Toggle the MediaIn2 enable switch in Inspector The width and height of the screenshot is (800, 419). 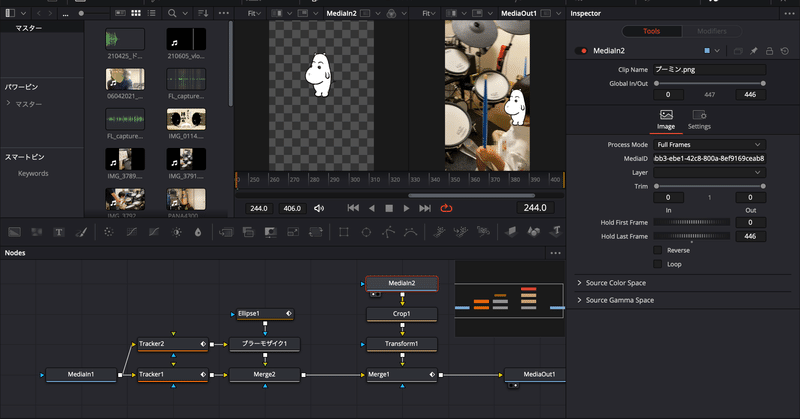[581, 51]
